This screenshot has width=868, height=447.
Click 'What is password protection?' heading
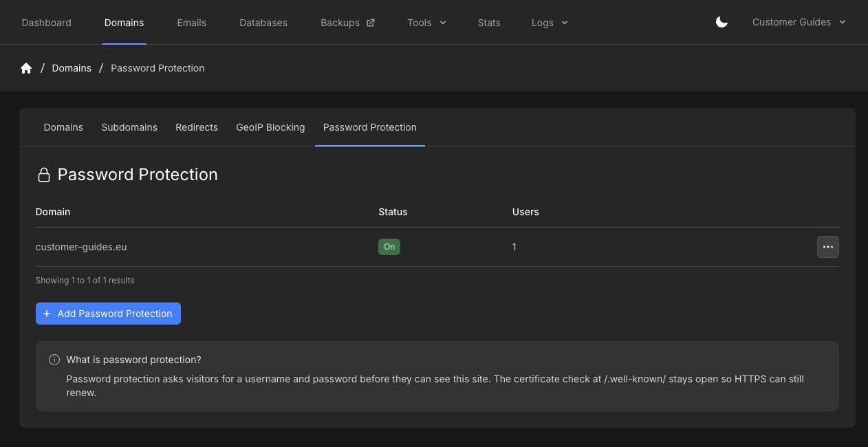(x=133, y=360)
